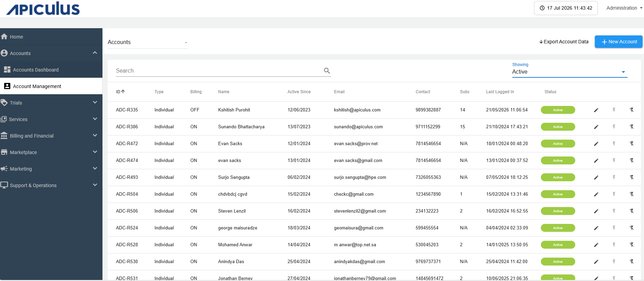644x281 pixels.
Task: Click the Active status badge for ADC-R528
Action: coord(558,245)
